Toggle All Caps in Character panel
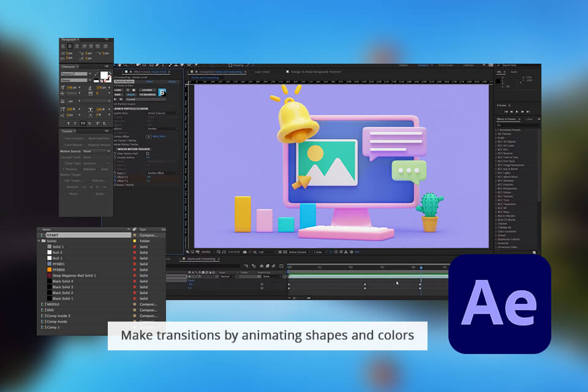Image resolution: width=588 pixels, height=392 pixels. (x=83, y=123)
